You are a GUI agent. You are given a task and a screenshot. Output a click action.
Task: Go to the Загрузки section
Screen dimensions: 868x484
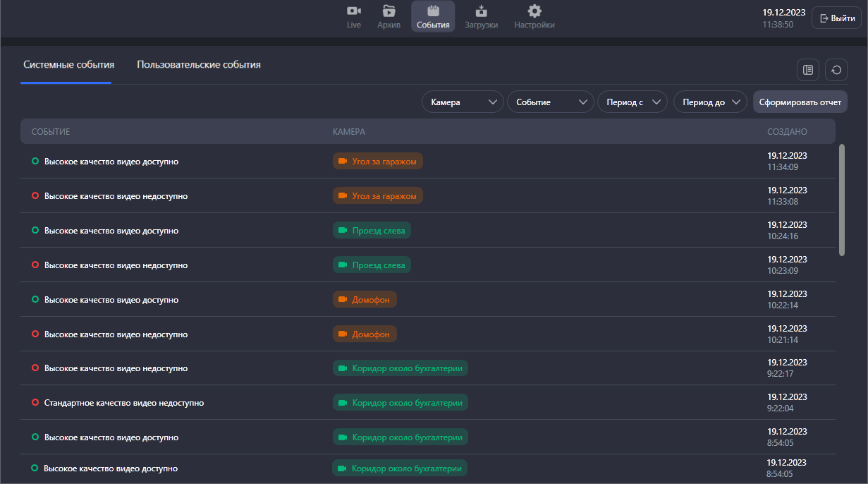point(481,17)
